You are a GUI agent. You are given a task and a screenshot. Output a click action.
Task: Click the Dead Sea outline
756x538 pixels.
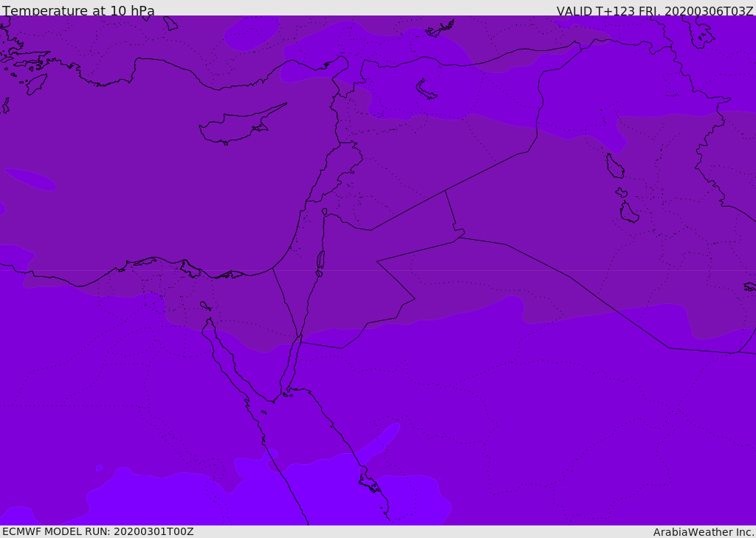[x=320, y=261]
